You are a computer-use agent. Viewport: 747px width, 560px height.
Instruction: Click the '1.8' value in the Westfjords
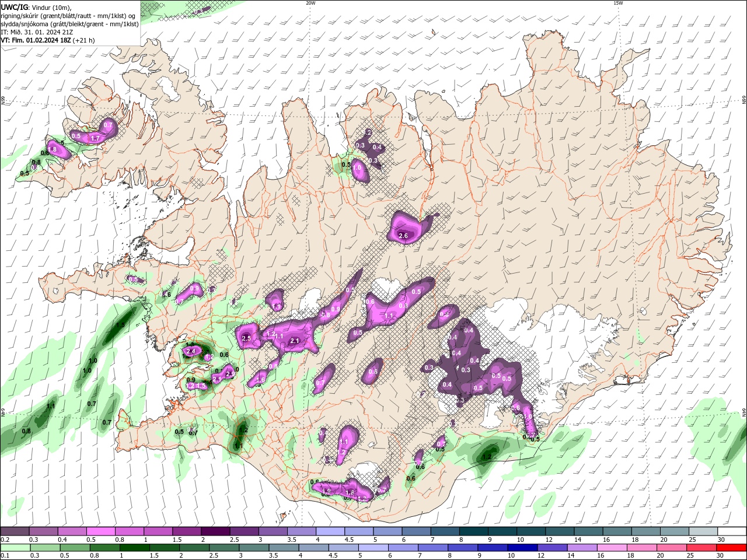52,150
